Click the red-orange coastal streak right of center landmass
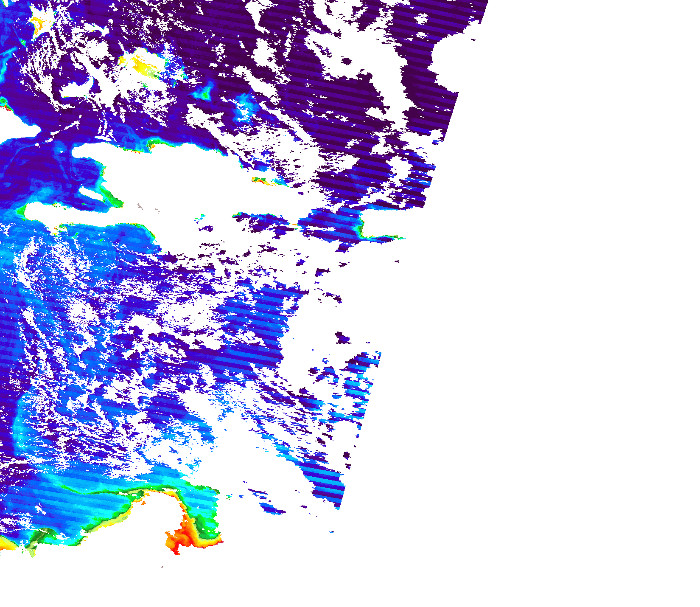 (262, 182)
